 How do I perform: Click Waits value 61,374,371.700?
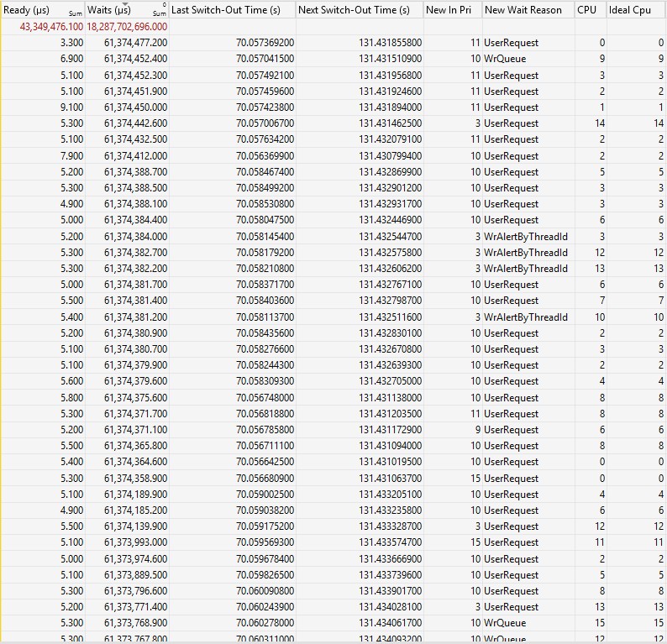tap(136, 414)
